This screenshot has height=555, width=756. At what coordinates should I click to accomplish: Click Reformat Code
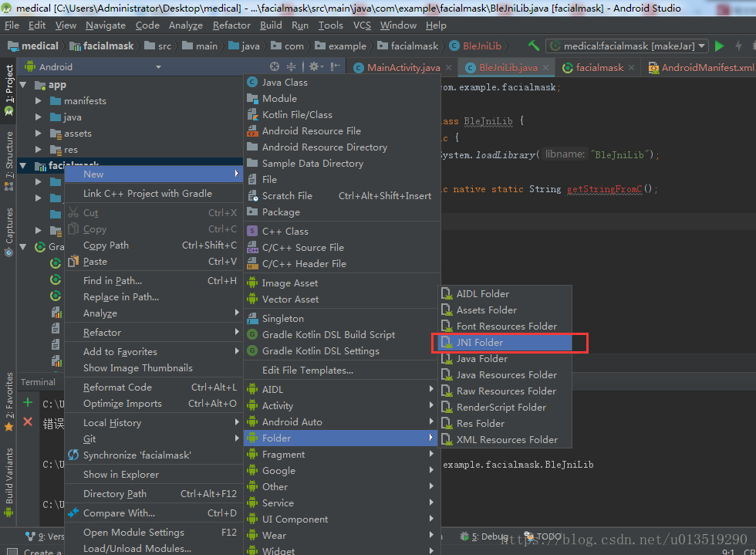[154, 387]
